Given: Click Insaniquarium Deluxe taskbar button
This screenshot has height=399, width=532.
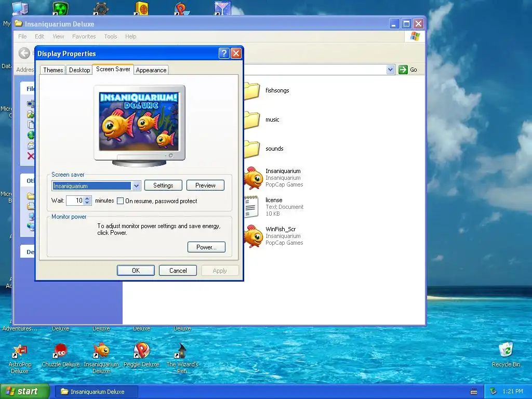Looking at the screenshot, I should point(96,392).
